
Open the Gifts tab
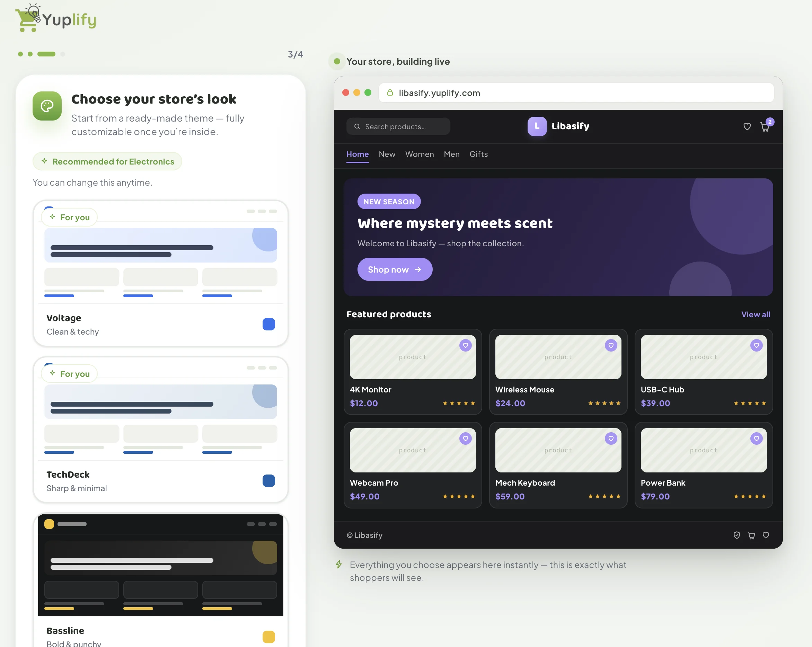pyautogui.click(x=478, y=154)
